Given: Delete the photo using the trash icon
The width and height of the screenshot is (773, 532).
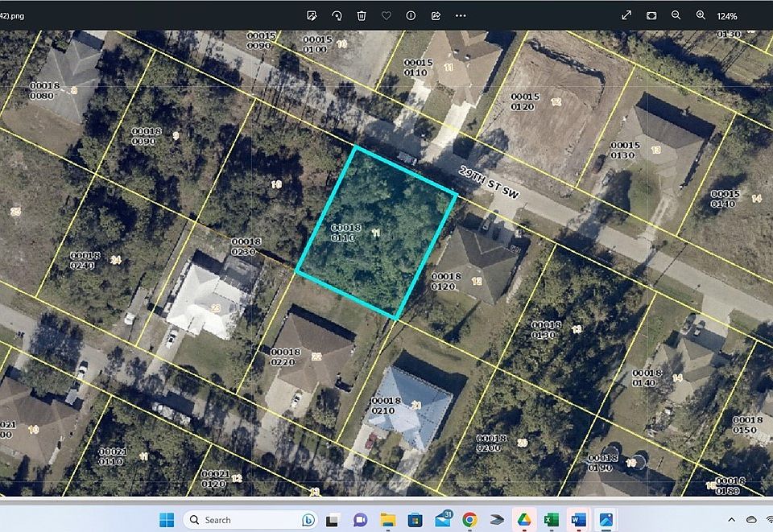Looking at the screenshot, I should pyautogui.click(x=362, y=15).
